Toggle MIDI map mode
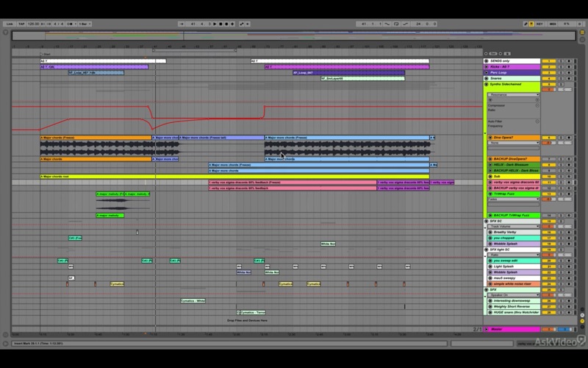This screenshot has width=588, height=368. pyautogui.click(x=553, y=24)
